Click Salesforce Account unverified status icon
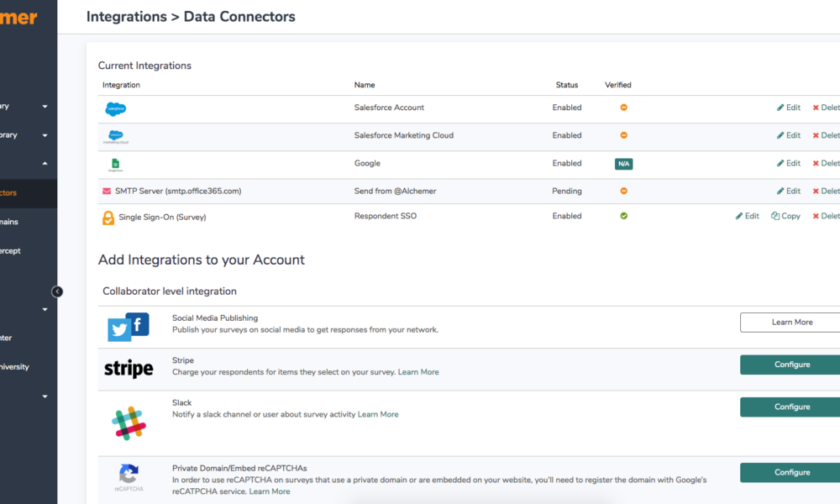This screenshot has height=504, width=840. pos(623,108)
